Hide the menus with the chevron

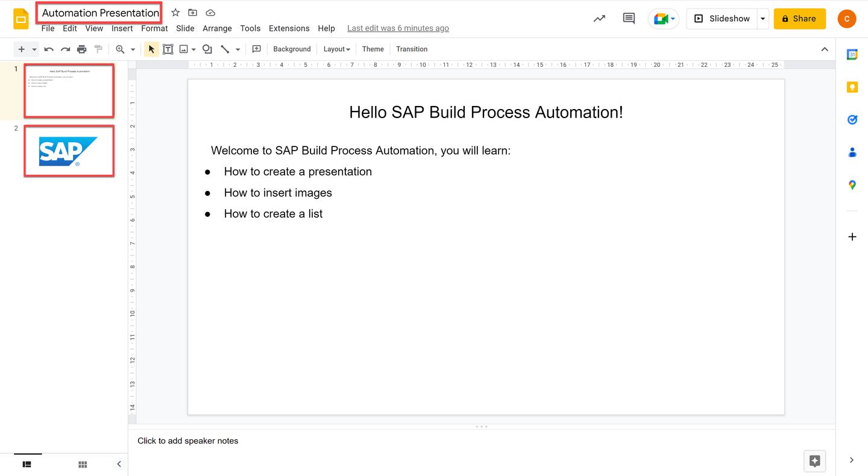click(x=825, y=49)
